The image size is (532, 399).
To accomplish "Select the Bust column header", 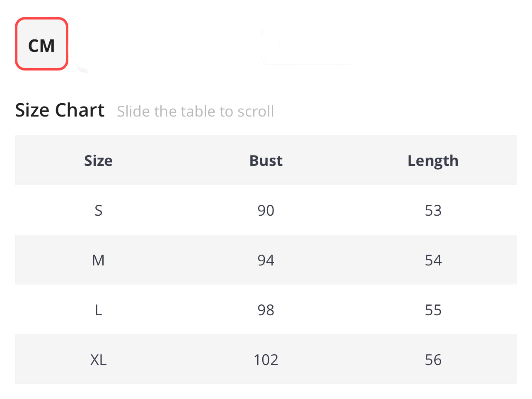I will (x=266, y=161).
